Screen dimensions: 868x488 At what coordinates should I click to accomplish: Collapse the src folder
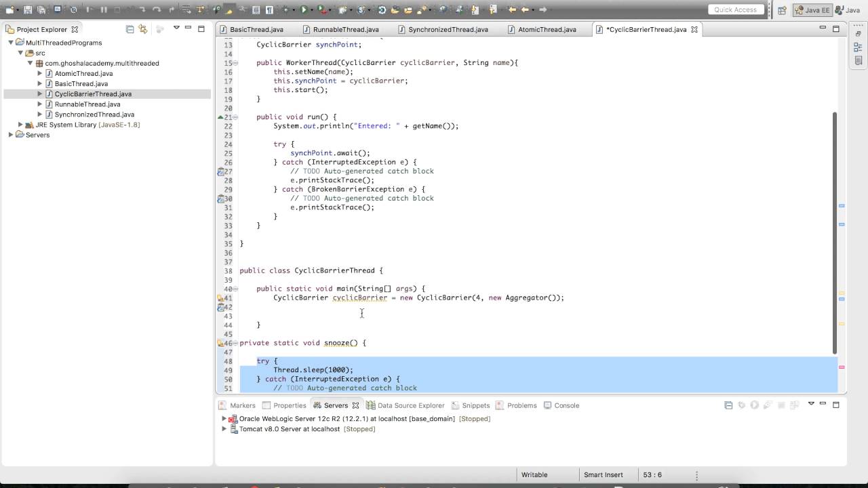pos(20,53)
